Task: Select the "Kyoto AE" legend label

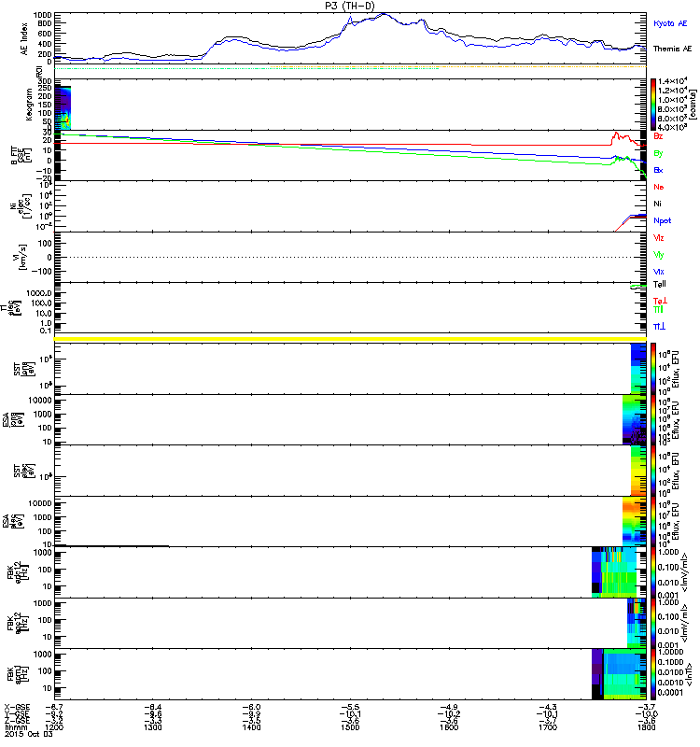Action: click(670, 23)
